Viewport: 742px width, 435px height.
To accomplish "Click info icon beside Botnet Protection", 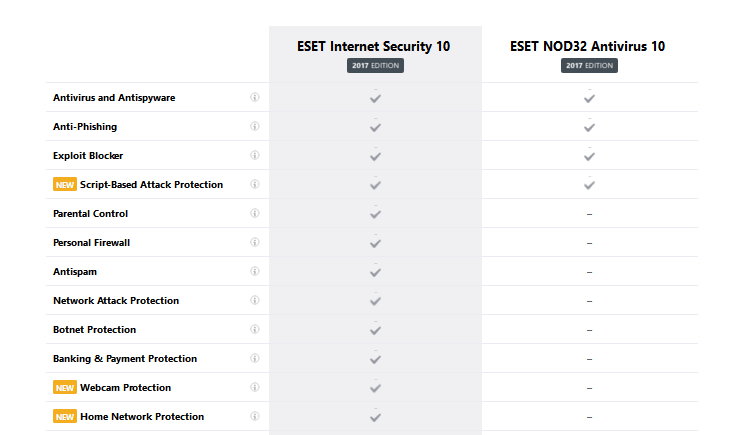I will pos(254,329).
